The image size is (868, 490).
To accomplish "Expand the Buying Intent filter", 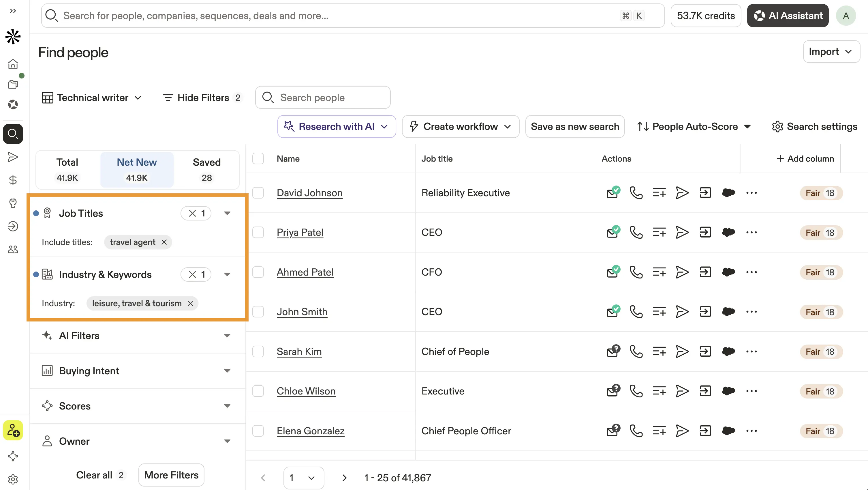I will tap(138, 371).
